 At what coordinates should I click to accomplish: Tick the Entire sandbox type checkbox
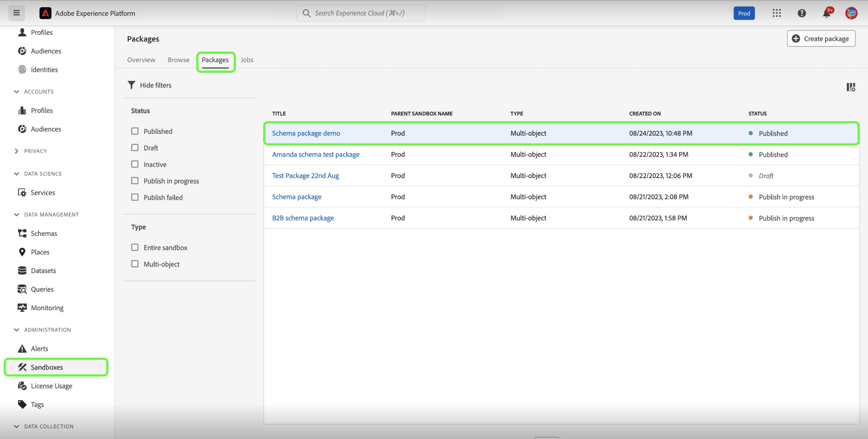pos(135,247)
